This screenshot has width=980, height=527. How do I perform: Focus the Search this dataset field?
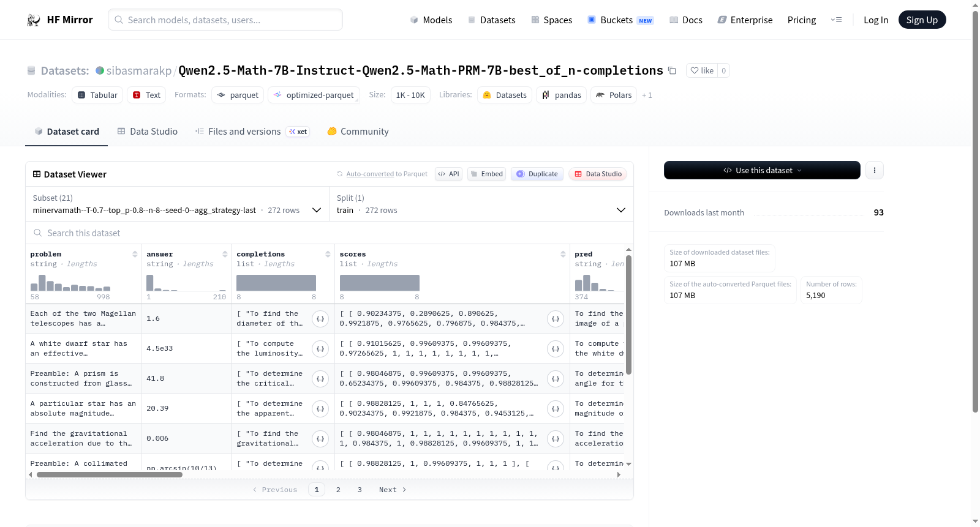(330, 233)
